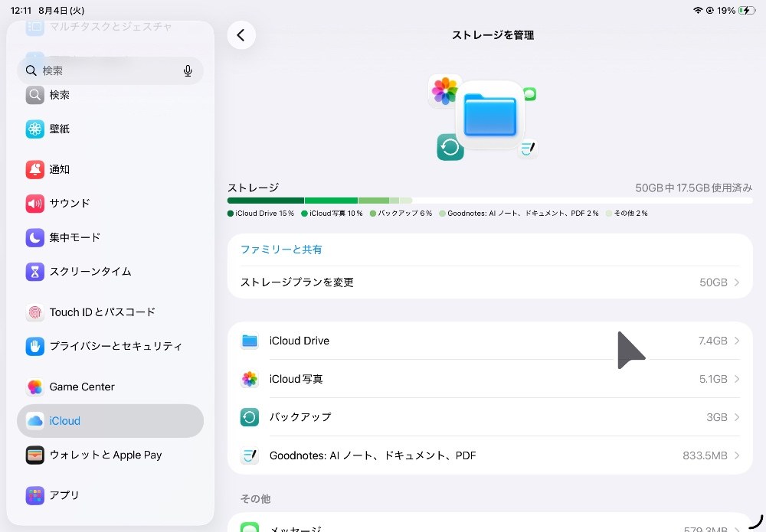Tap the 833.5MB value
This screenshot has height=532, width=766.
pyautogui.click(x=705, y=455)
